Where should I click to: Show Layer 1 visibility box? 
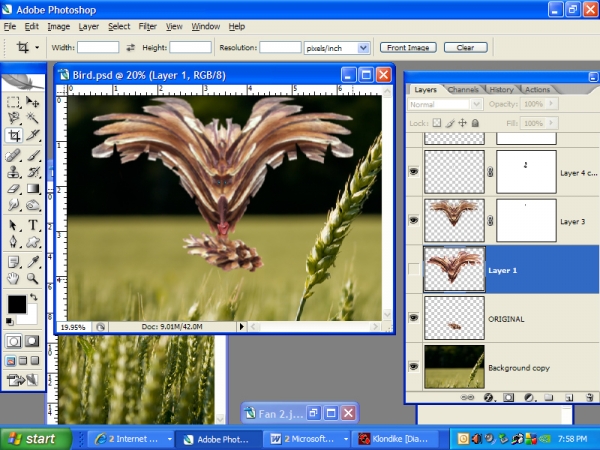coord(414,269)
